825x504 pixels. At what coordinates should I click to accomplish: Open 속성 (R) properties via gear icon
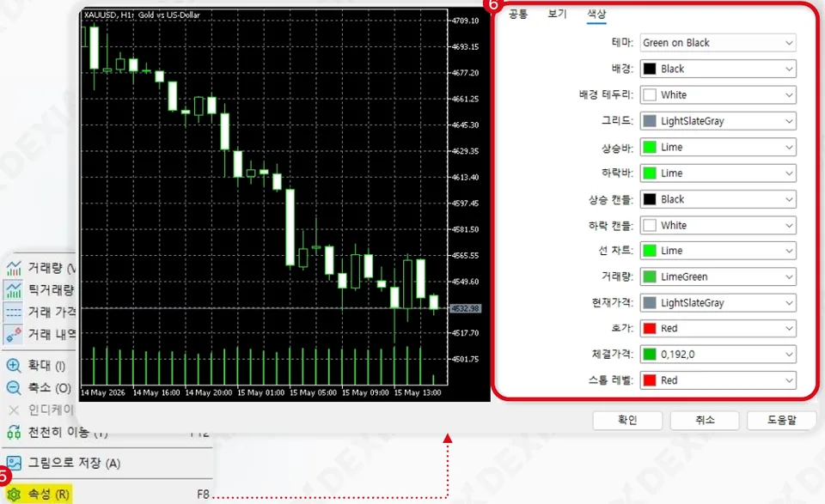pos(14,494)
